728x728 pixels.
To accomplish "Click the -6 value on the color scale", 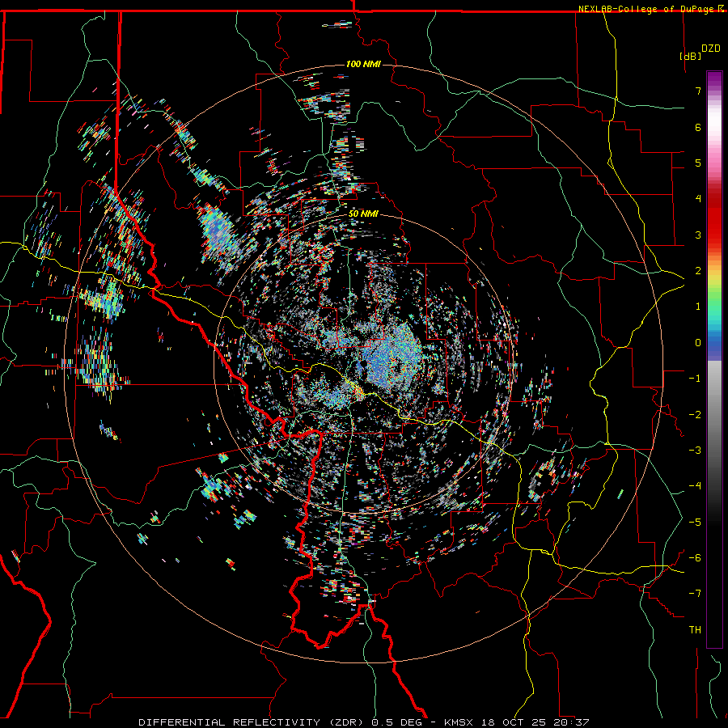I will tap(695, 558).
